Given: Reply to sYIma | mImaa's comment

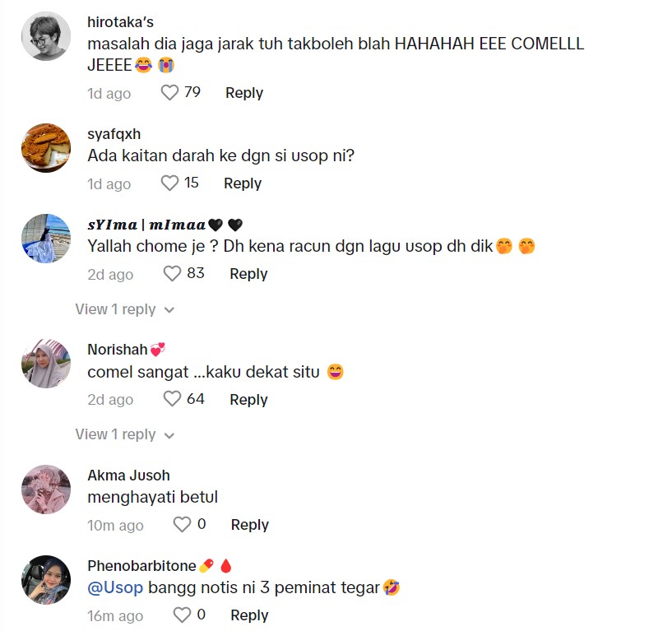Looking at the screenshot, I should click(x=248, y=274).
